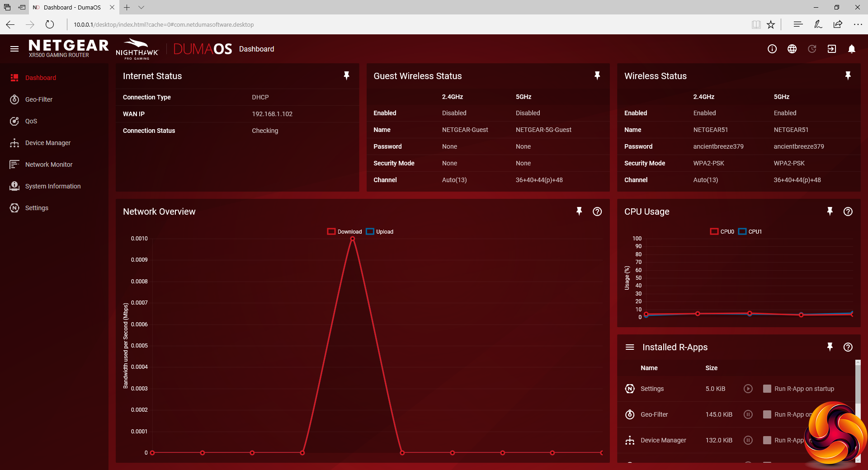Open Network Monitor in the sidebar
Viewport: 868px width, 470px height.
tap(49, 164)
